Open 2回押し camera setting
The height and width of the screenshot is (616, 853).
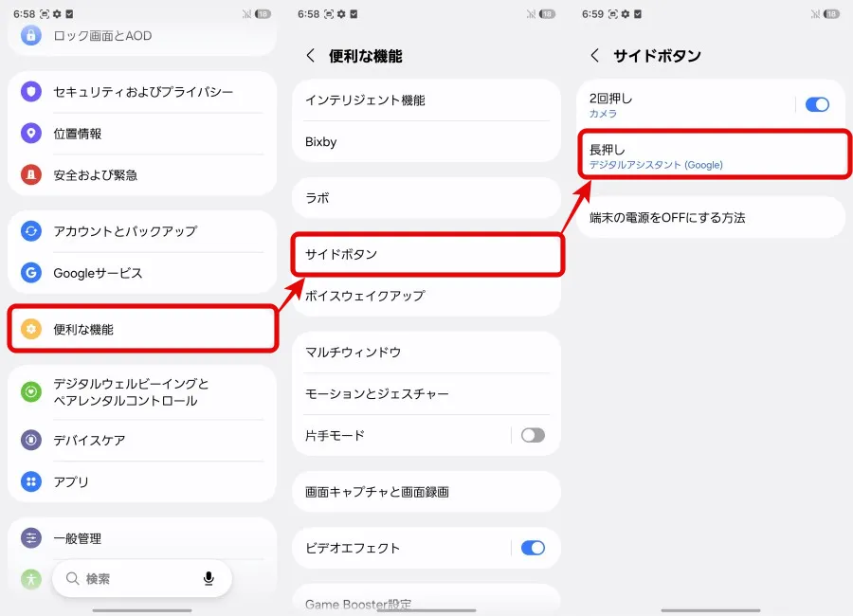click(685, 104)
